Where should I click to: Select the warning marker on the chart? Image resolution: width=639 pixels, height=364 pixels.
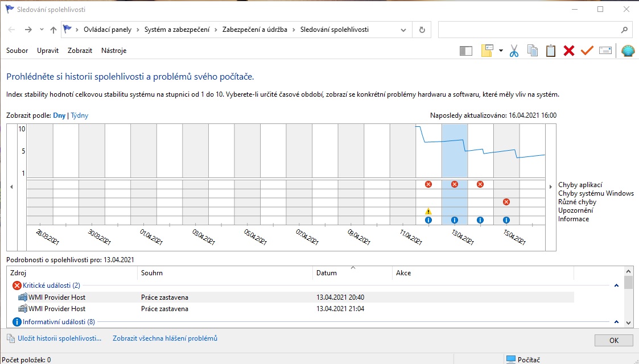pos(428,211)
